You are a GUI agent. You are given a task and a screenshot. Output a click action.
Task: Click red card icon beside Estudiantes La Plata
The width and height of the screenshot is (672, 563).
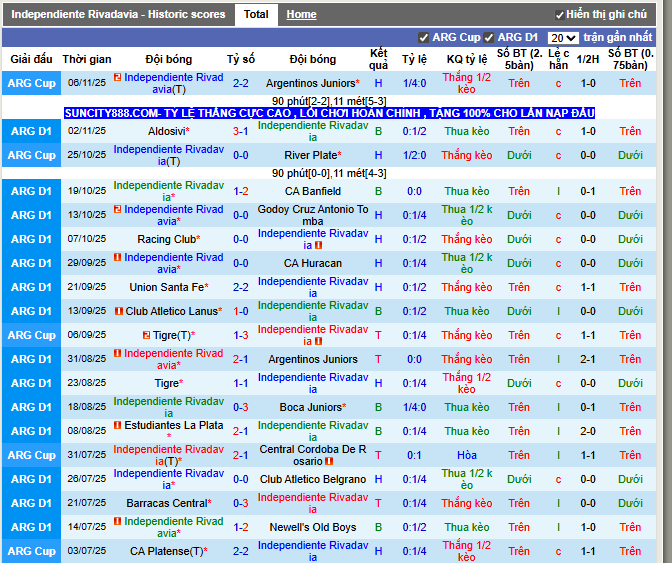tap(117, 425)
